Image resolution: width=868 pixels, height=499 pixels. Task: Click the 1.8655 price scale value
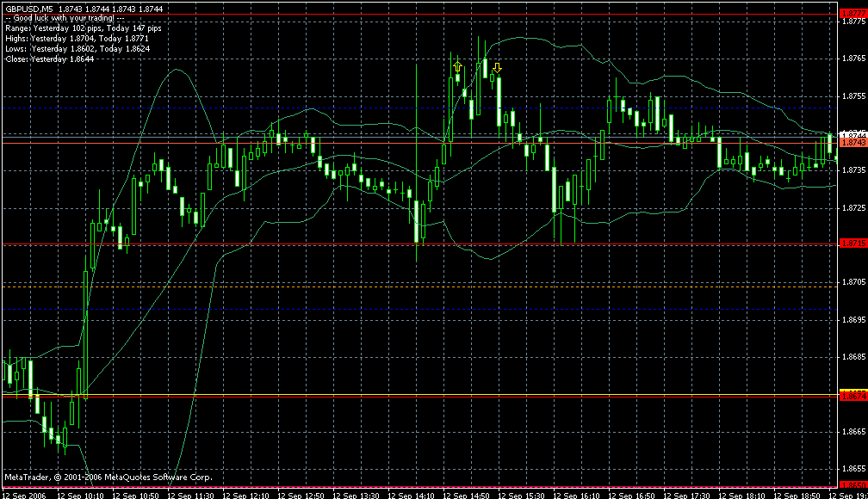coord(853,469)
